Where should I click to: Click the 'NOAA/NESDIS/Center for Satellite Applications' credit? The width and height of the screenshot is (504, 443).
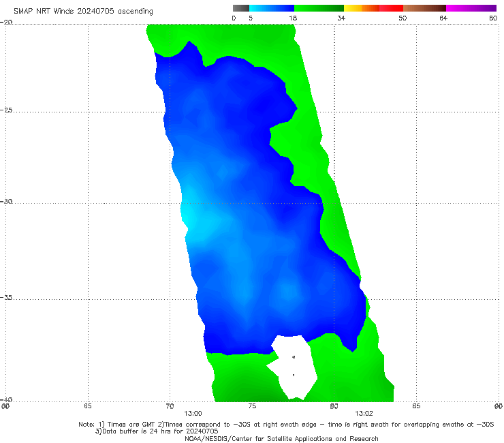point(281,439)
